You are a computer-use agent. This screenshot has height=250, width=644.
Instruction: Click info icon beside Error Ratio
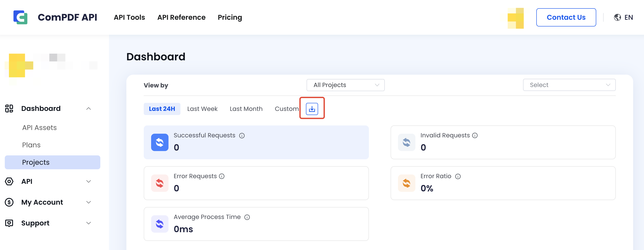(457, 176)
